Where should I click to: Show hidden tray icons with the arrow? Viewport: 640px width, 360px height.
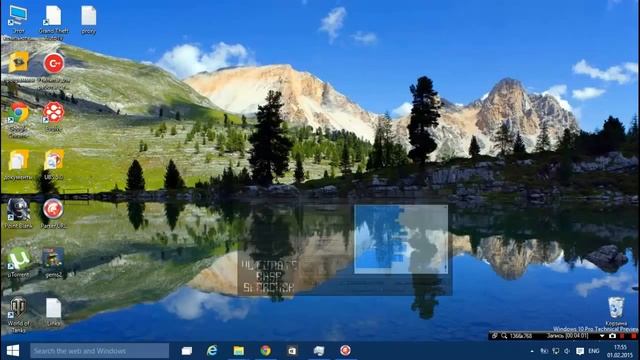(531, 351)
